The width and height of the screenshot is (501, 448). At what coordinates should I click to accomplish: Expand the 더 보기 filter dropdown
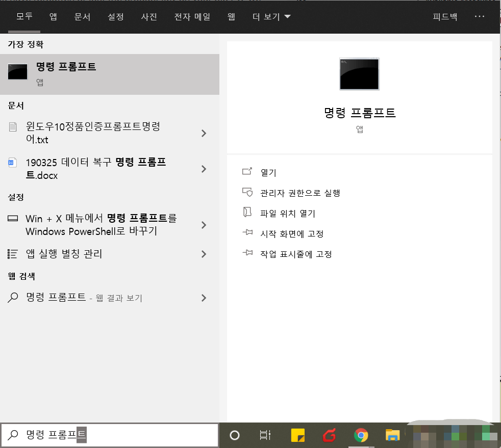[x=271, y=16]
